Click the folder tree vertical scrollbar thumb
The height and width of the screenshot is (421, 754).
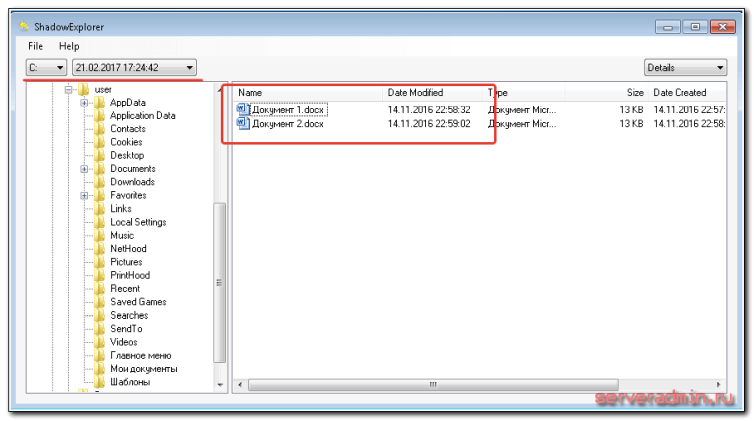[x=219, y=283]
